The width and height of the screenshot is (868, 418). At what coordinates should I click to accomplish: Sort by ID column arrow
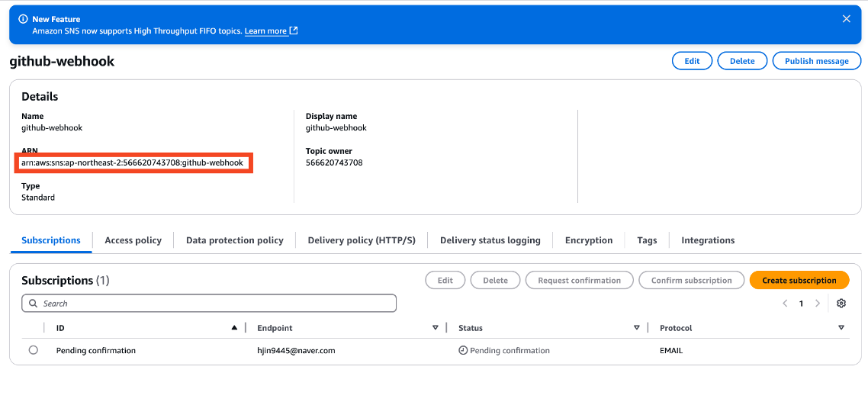click(x=234, y=328)
